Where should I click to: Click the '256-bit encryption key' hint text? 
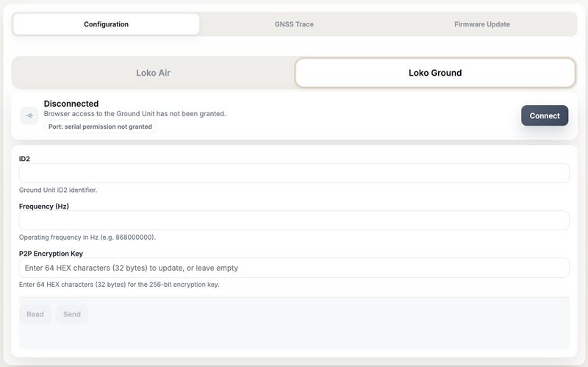pyautogui.click(x=119, y=285)
